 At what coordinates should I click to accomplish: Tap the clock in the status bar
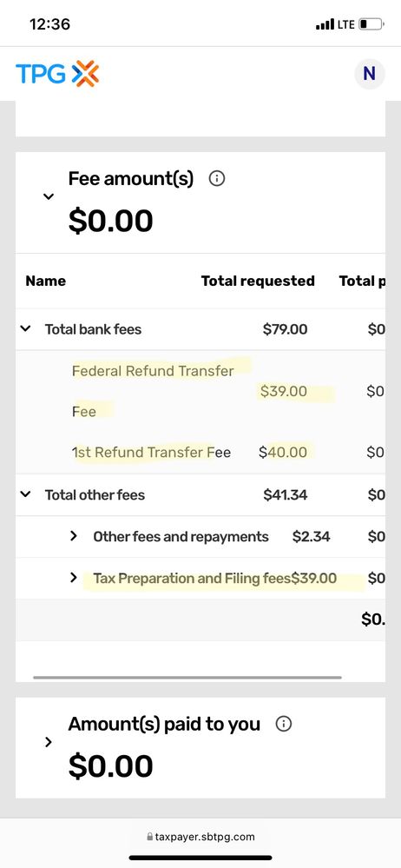pyautogui.click(x=49, y=24)
